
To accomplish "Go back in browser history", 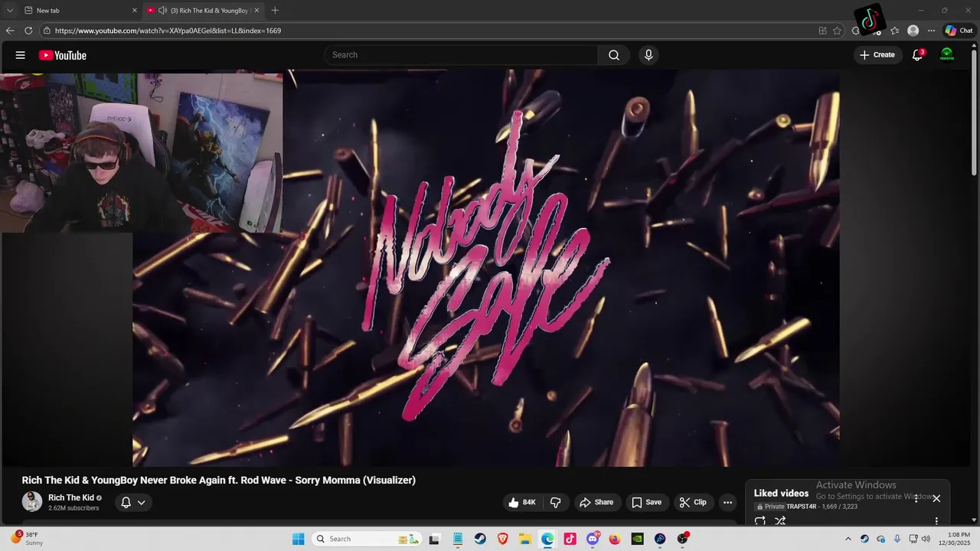I will pos(9,31).
